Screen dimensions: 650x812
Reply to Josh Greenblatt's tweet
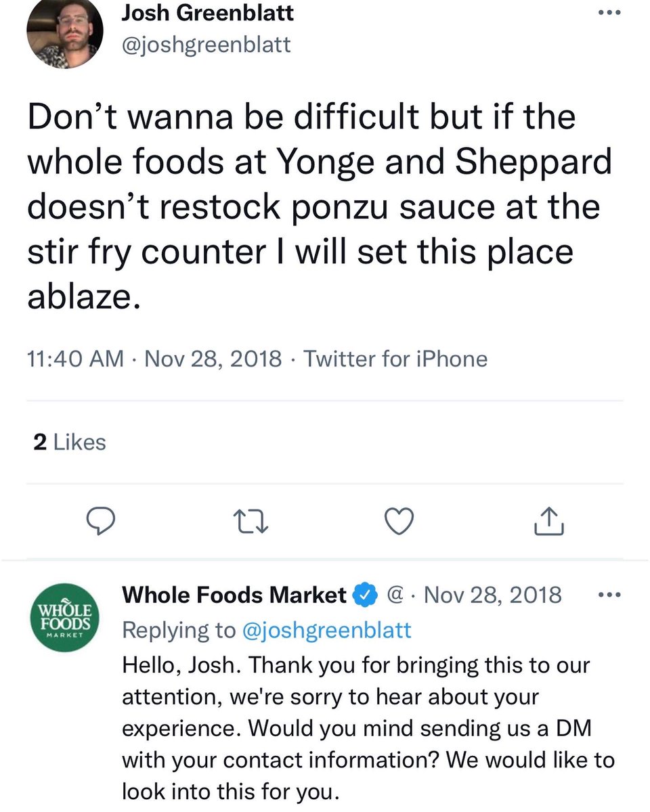102,520
